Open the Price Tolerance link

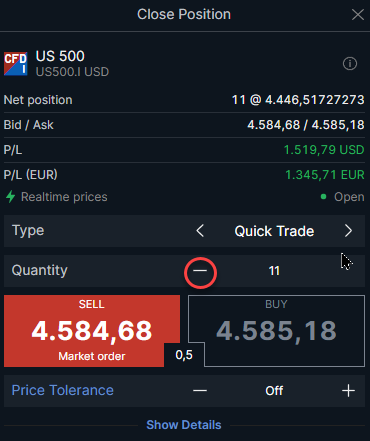63,390
